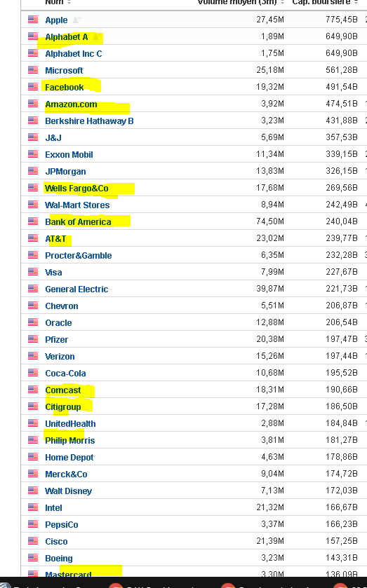Click the US flag icon beside Visa

[x=33, y=271]
